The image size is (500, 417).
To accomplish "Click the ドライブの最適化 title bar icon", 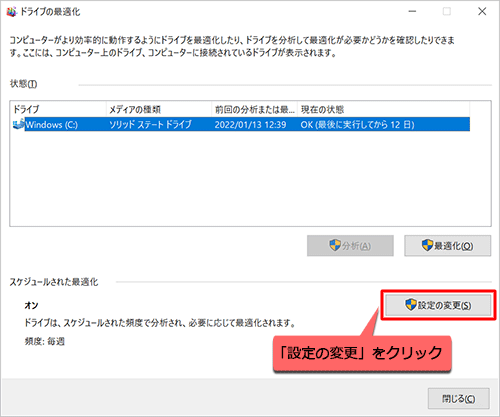I will 11,12.
